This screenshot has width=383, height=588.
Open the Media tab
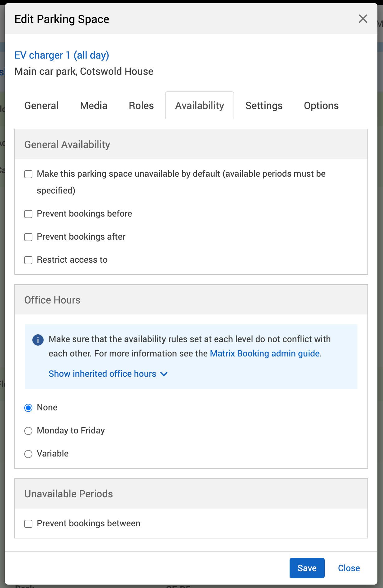[93, 106]
